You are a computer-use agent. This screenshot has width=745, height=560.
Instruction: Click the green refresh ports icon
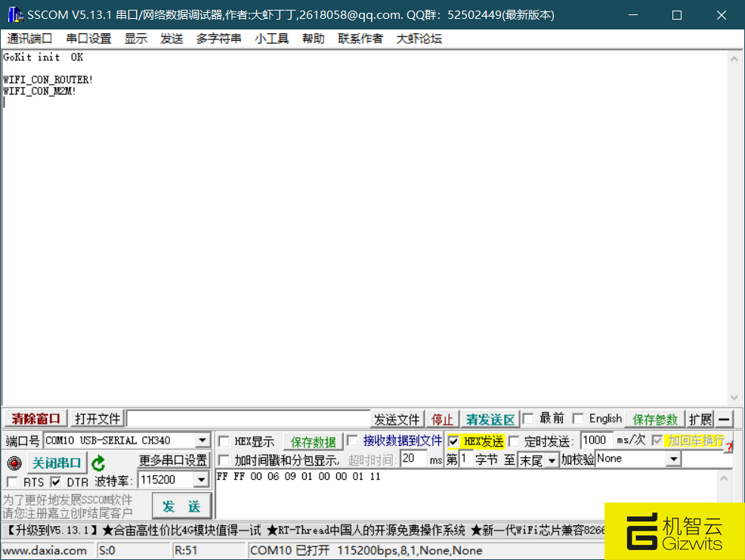tap(98, 463)
